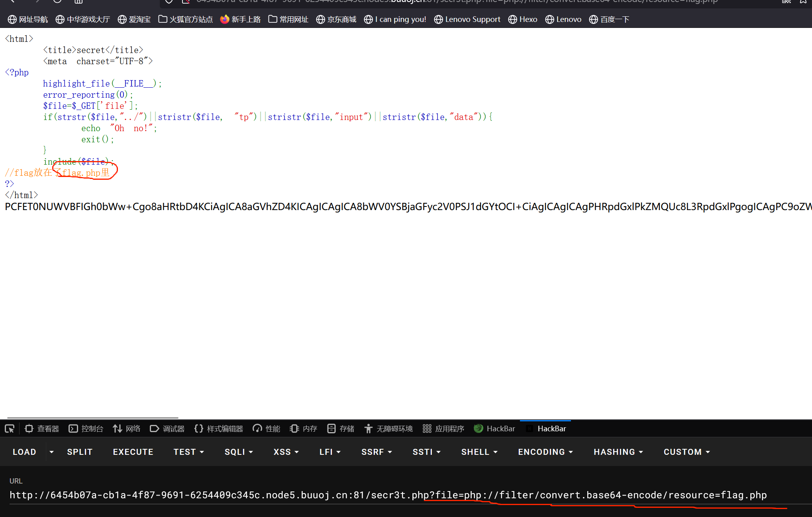Open the 无障碍环境 accessibility panel
Image resolution: width=812 pixels, height=517 pixels.
[x=388, y=429]
